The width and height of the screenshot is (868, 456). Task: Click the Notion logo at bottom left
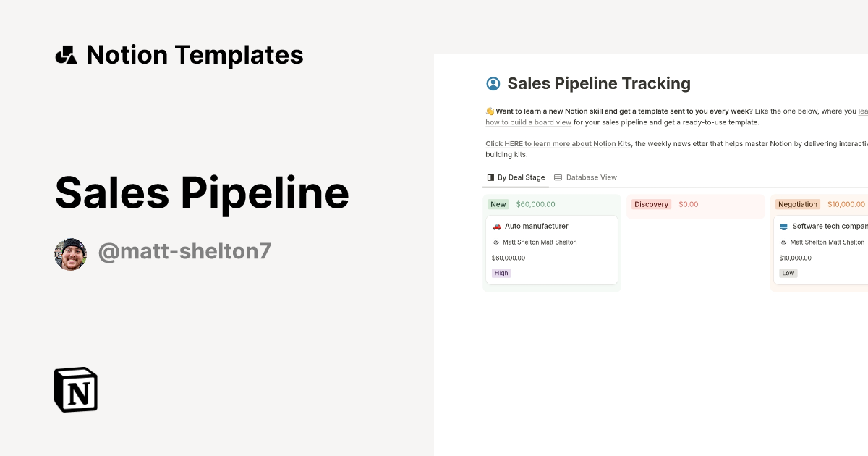(x=75, y=389)
